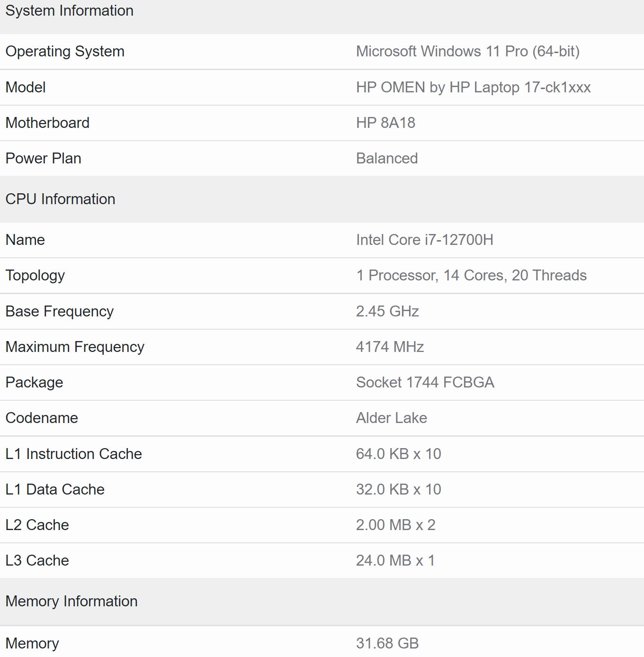This screenshot has height=657, width=644.
Task: Click the Power Plan label
Action: [x=43, y=158]
